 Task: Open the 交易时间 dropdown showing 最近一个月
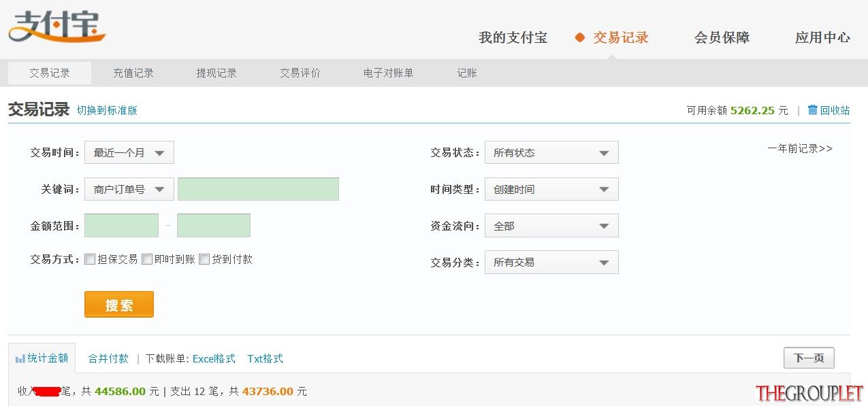tap(129, 152)
